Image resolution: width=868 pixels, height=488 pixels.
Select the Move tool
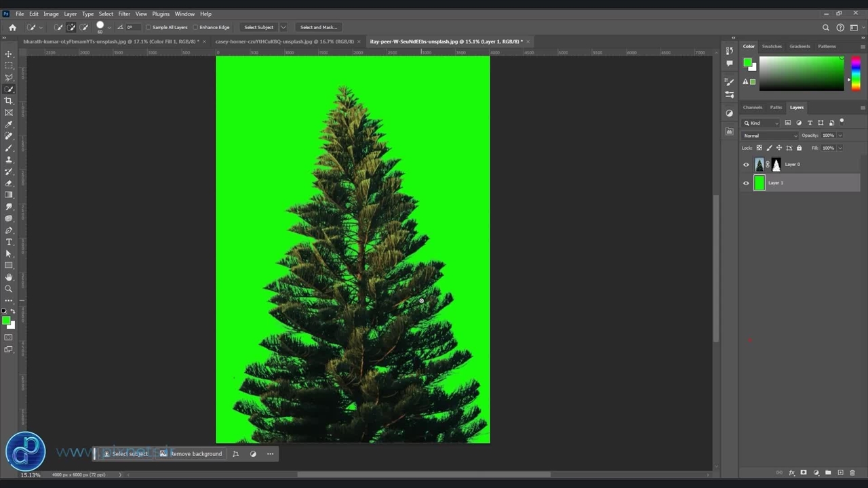pyautogui.click(x=9, y=54)
